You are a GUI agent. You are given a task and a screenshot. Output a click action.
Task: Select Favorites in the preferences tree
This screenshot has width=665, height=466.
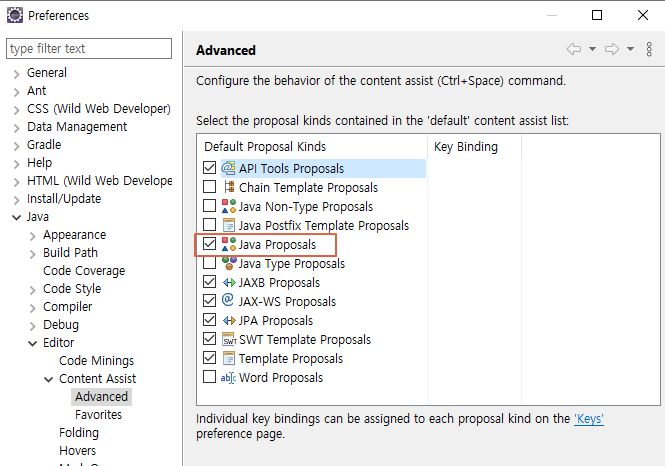point(98,415)
